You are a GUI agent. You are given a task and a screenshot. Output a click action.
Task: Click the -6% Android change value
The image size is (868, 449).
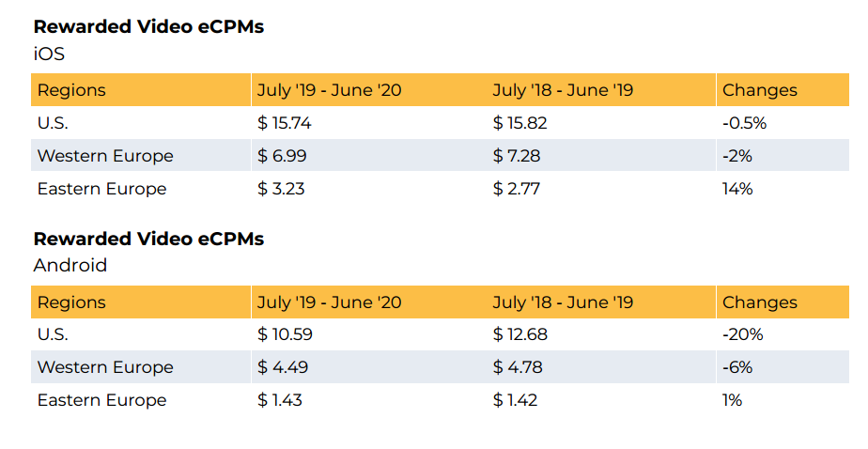[x=737, y=367]
